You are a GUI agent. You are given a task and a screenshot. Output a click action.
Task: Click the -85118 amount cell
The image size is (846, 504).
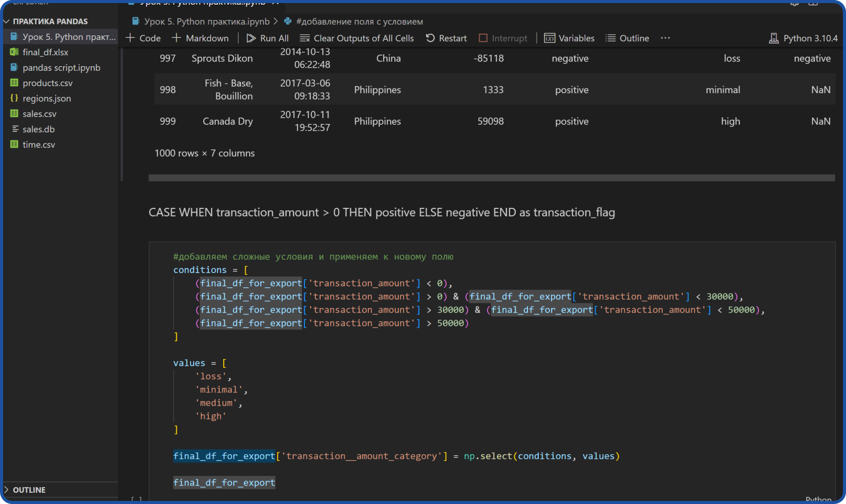pyautogui.click(x=489, y=58)
